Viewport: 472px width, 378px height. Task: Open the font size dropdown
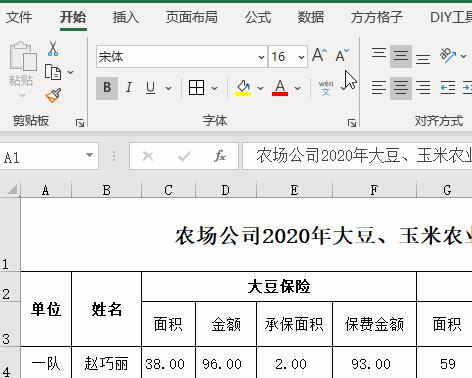(x=301, y=57)
